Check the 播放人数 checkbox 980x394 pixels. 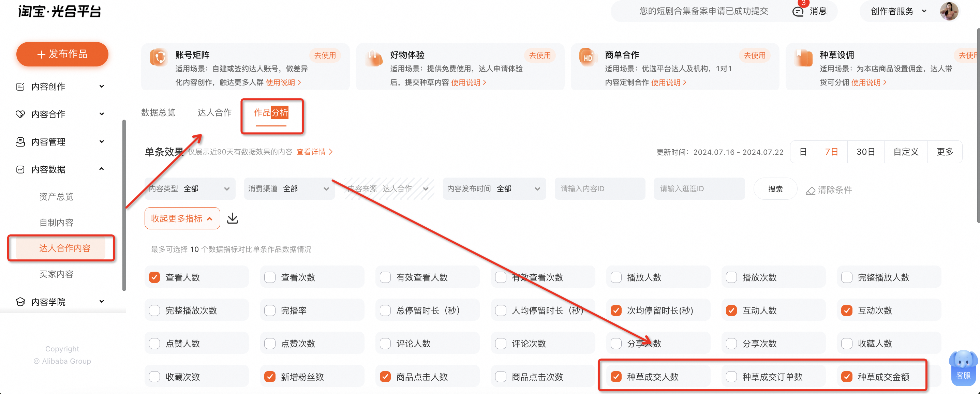[x=616, y=277]
